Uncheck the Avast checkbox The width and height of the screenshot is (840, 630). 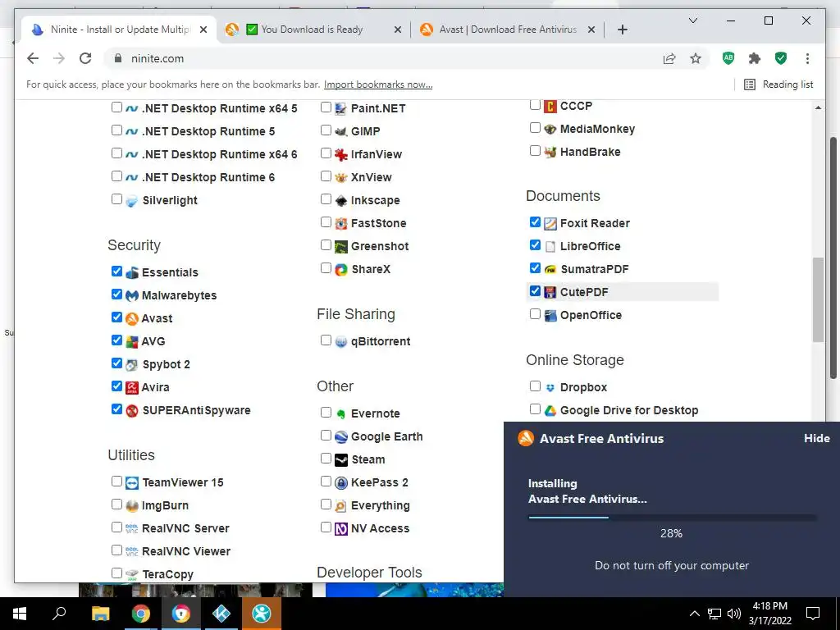[116, 317]
